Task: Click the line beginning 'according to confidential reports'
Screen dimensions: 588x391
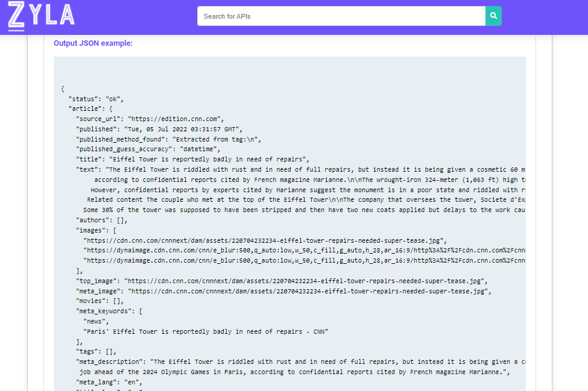Action: (x=310, y=180)
